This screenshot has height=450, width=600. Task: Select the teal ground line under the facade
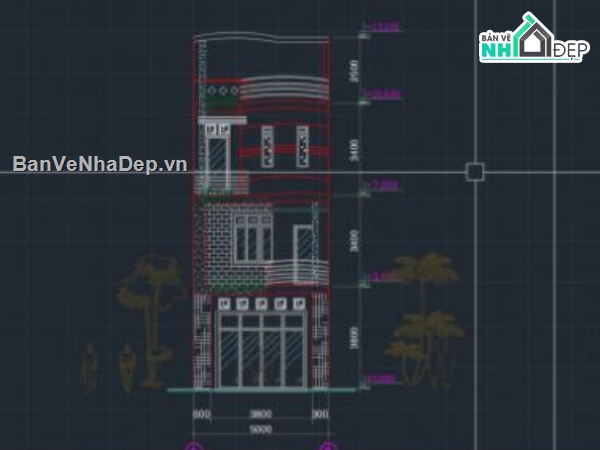pyautogui.click(x=262, y=390)
